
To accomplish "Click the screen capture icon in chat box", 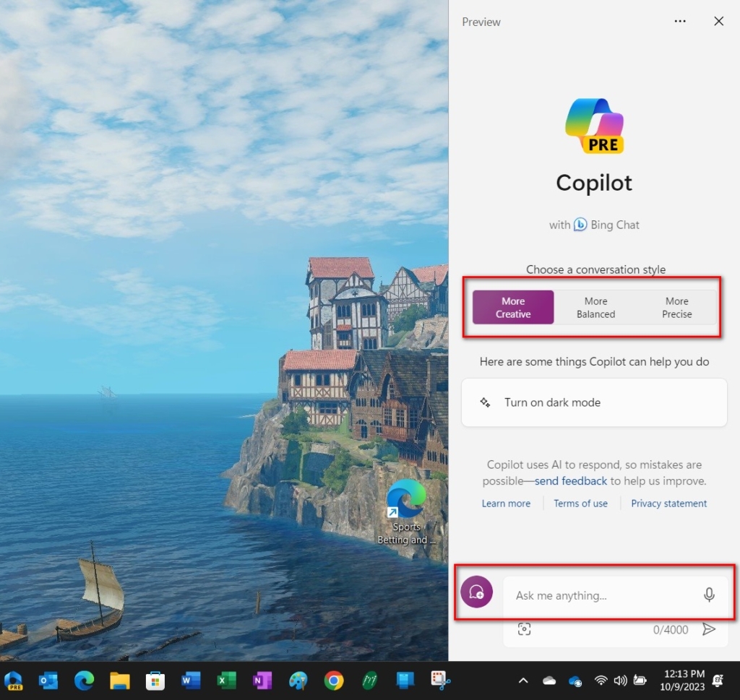I will pos(523,629).
